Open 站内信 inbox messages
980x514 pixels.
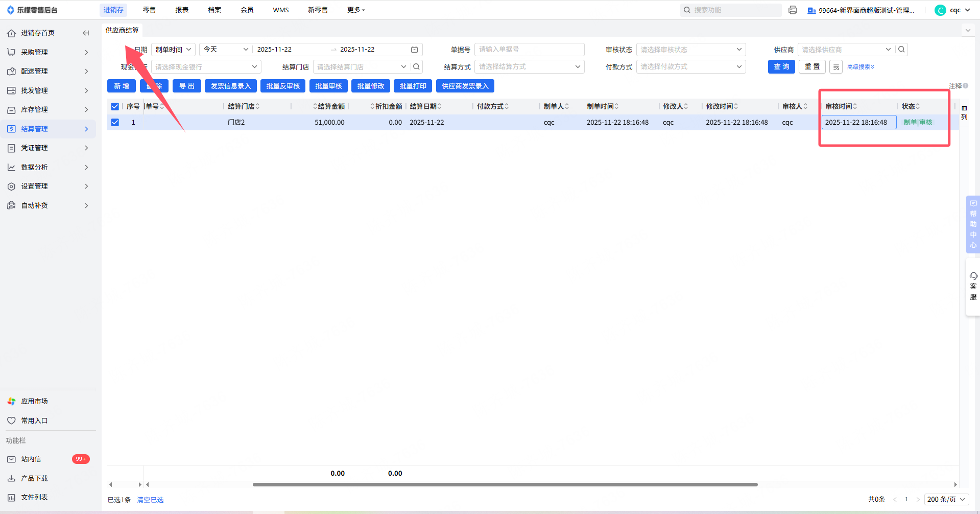point(31,459)
